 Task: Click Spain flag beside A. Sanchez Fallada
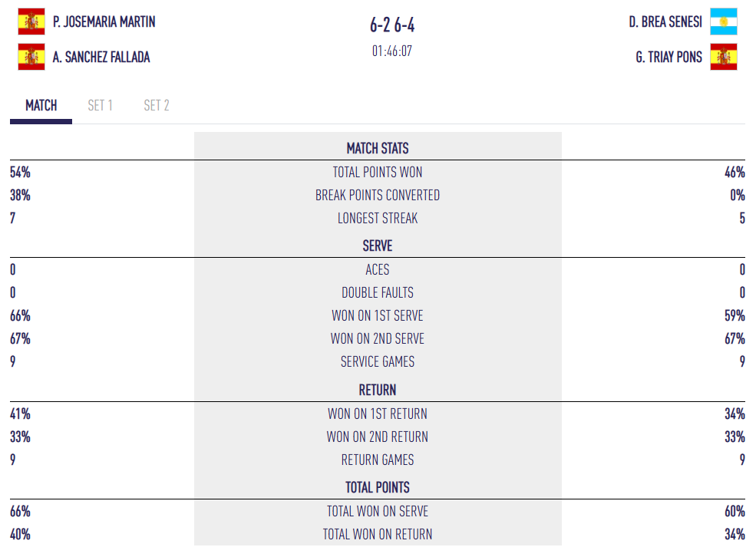[x=31, y=57]
